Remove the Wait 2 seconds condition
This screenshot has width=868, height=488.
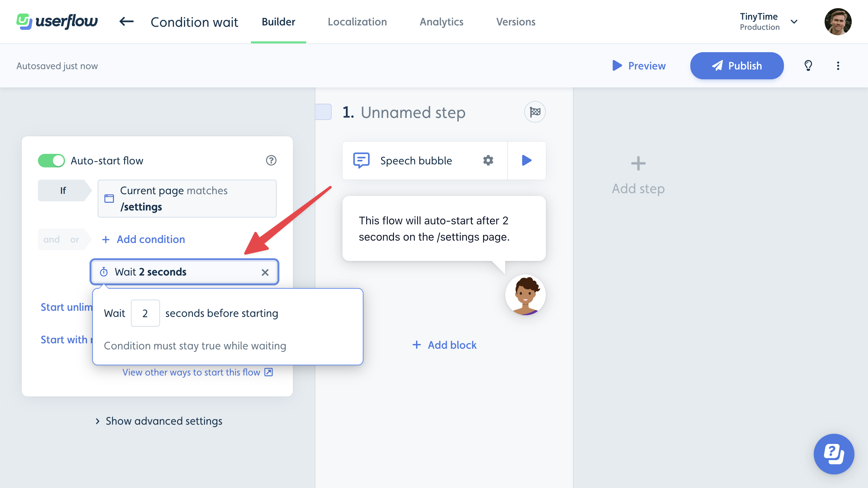[265, 272]
